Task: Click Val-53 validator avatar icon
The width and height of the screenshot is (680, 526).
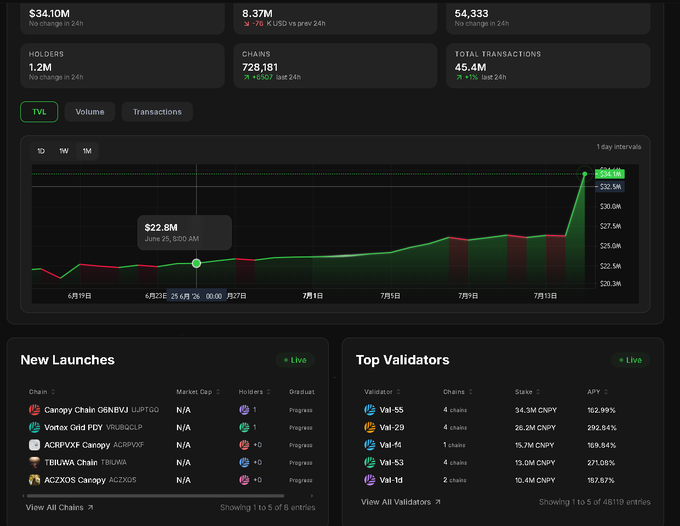Action: pyautogui.click(x=369, y=462)
